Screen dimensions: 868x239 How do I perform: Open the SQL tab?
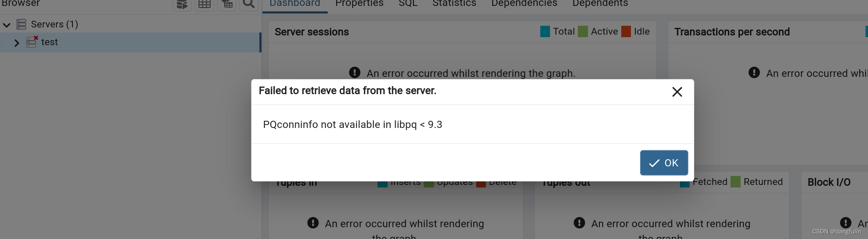pos(408,4)
